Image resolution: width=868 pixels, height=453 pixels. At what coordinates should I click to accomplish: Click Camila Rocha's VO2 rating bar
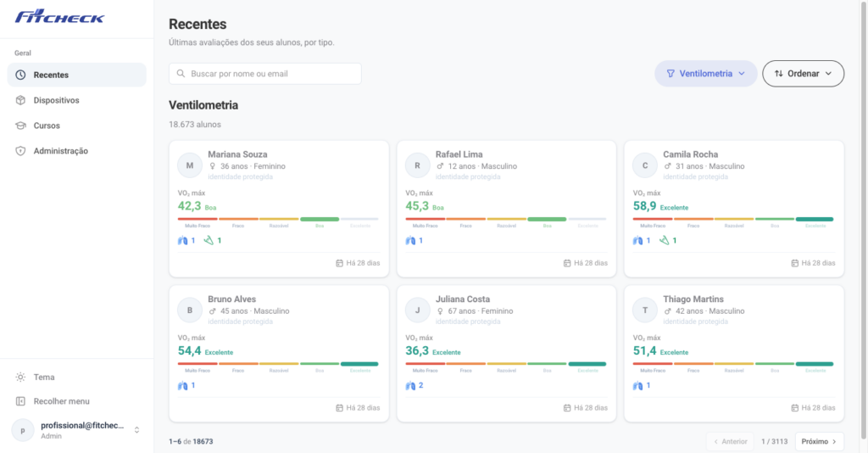click(x=733, y=220)
